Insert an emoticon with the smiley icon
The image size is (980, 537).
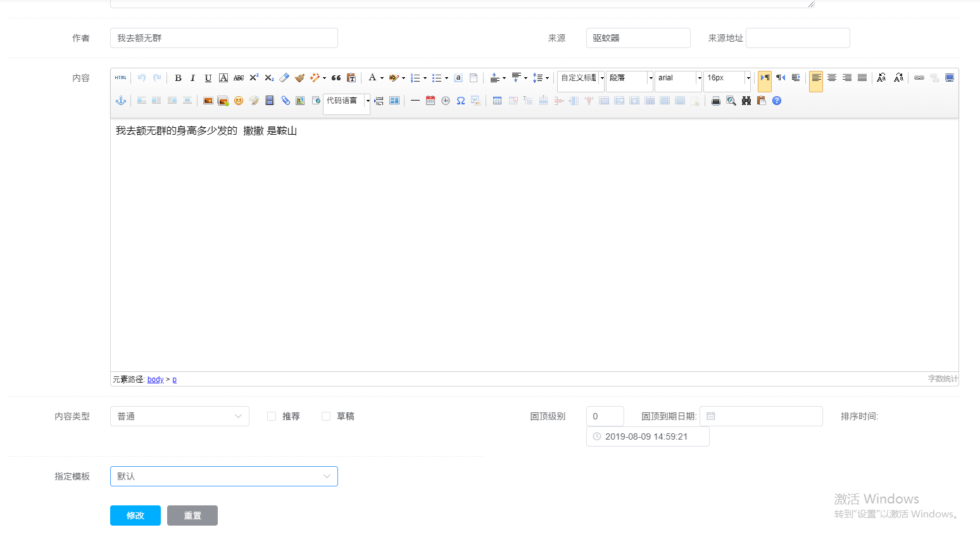239,101
